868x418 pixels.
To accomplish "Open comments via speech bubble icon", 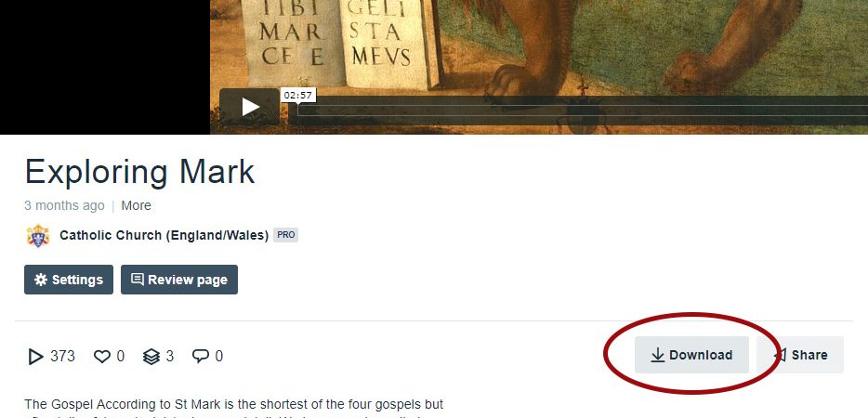I will point(201,356).
